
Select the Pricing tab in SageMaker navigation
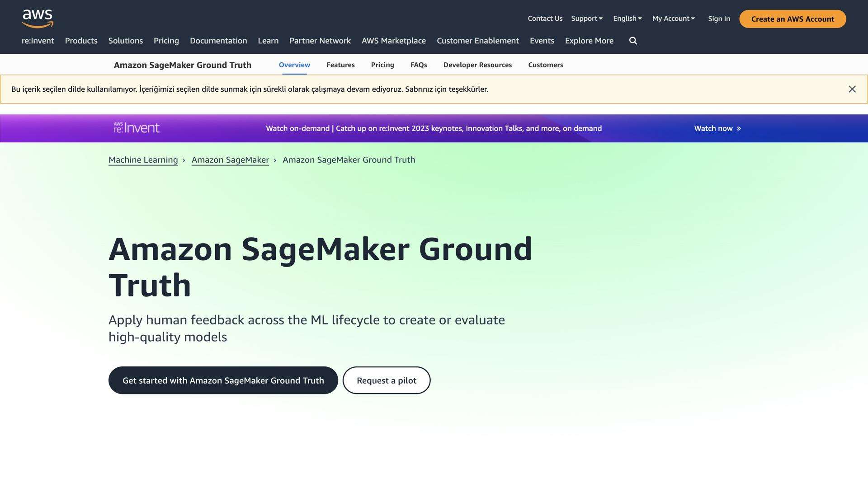pyautogui.click(x=382, y=65)
